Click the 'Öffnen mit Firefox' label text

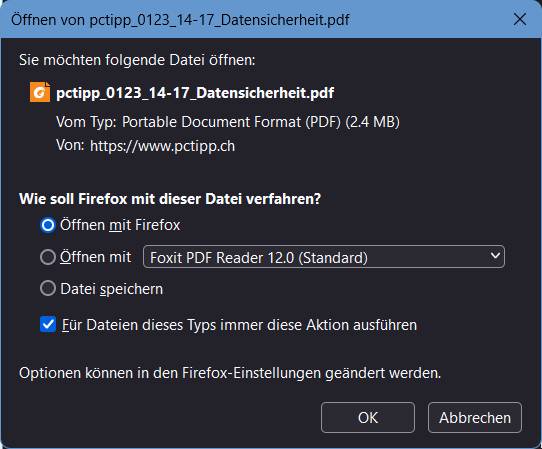(x=120, y=225)
